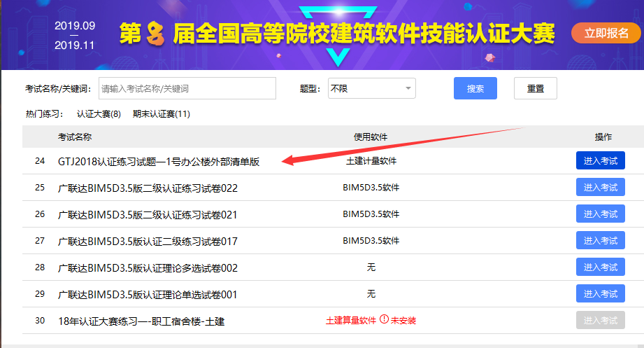644x348 pixels.
Task: Click the 操作 column header
Action: (603, 137)
